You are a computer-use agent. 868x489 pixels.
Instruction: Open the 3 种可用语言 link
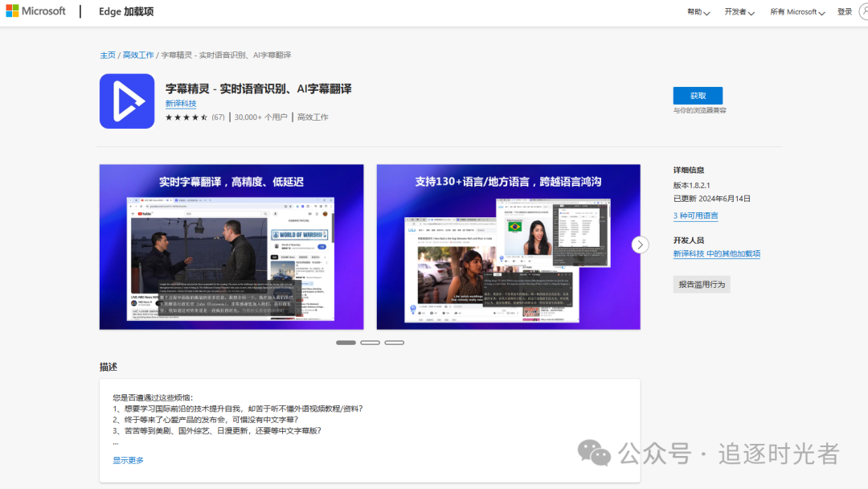(x=695, y=215)
